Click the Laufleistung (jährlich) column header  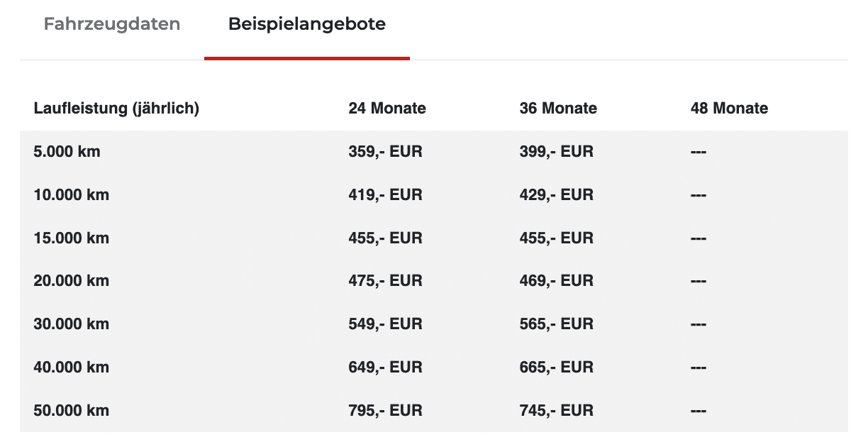click(116, 109)
